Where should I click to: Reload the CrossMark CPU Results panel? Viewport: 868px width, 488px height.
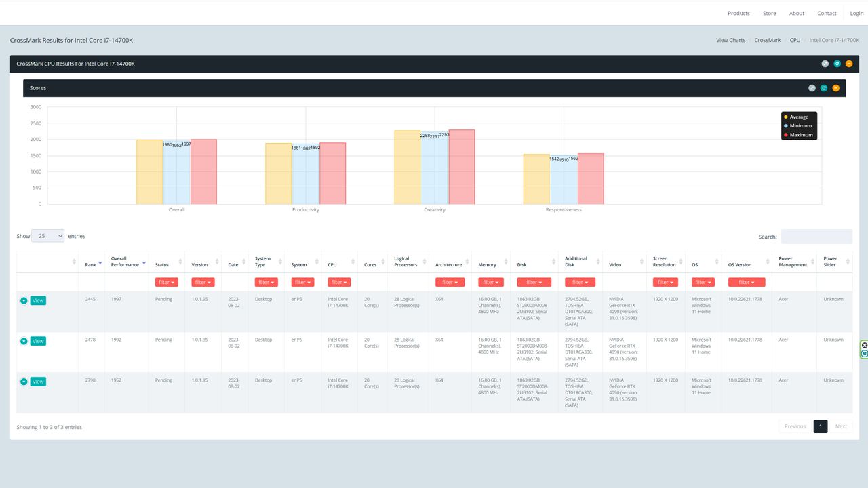coord(837,64)
